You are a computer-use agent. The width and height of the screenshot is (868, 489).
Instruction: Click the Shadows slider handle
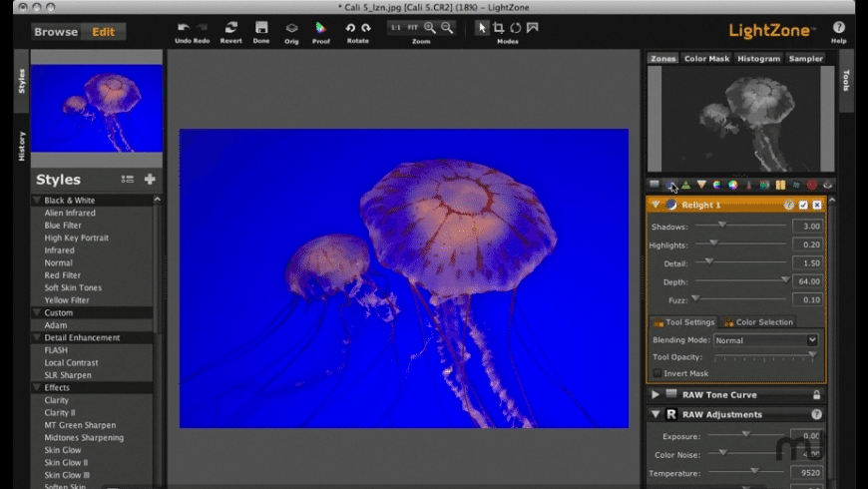pos(720,226)
